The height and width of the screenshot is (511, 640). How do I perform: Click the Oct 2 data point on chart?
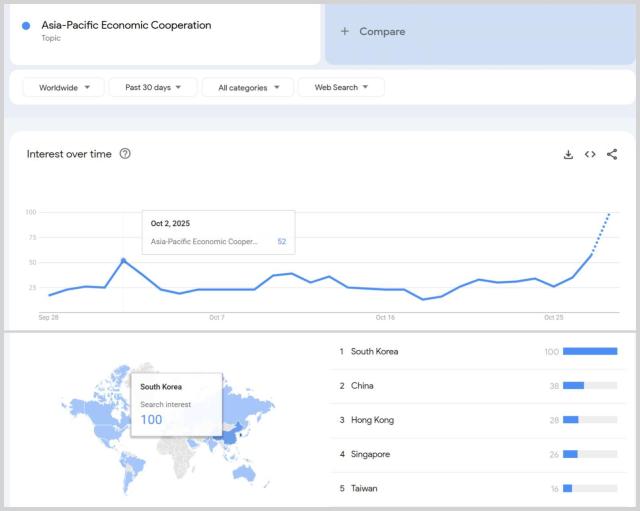click(x=123, y=260)
